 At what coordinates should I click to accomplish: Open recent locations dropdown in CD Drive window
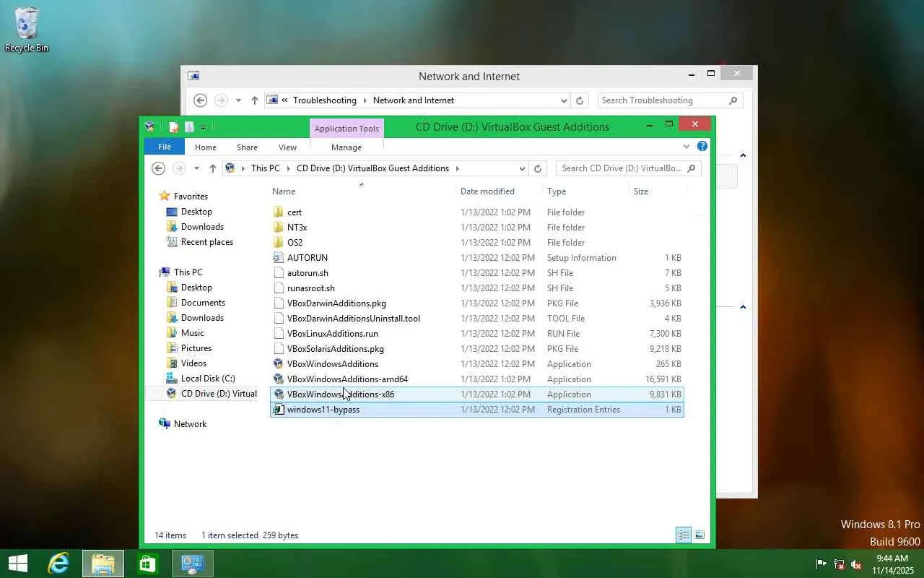[196, 168]
